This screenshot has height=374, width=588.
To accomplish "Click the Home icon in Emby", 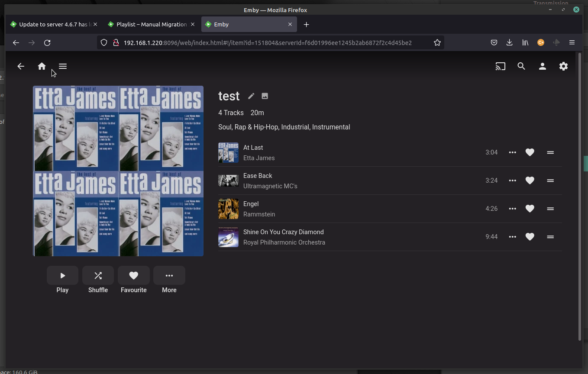I will tap(42, 66).
